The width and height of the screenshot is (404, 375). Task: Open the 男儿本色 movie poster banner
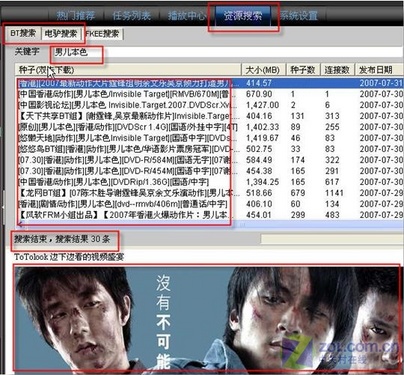(x=207, y=319)
